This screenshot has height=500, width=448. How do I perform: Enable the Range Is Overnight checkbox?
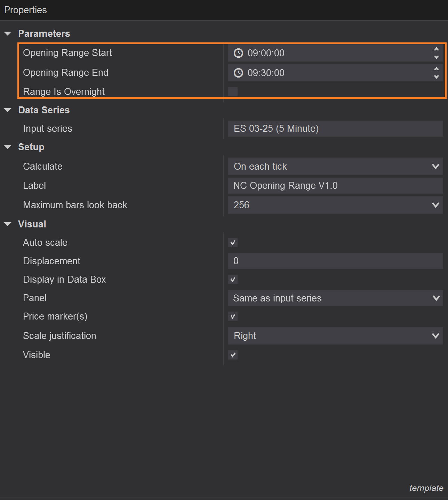point(232,91)
